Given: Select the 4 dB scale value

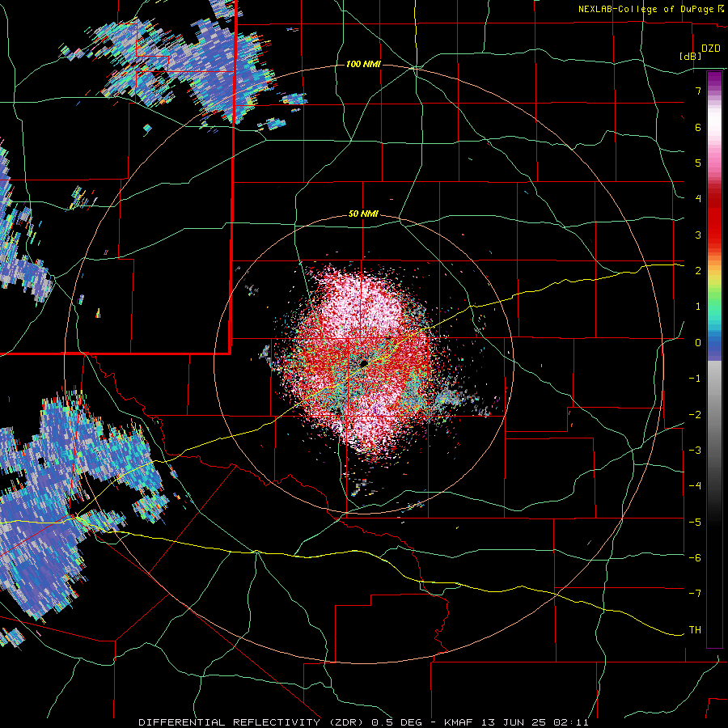Looking at the screenshot, I should point(698,199).
